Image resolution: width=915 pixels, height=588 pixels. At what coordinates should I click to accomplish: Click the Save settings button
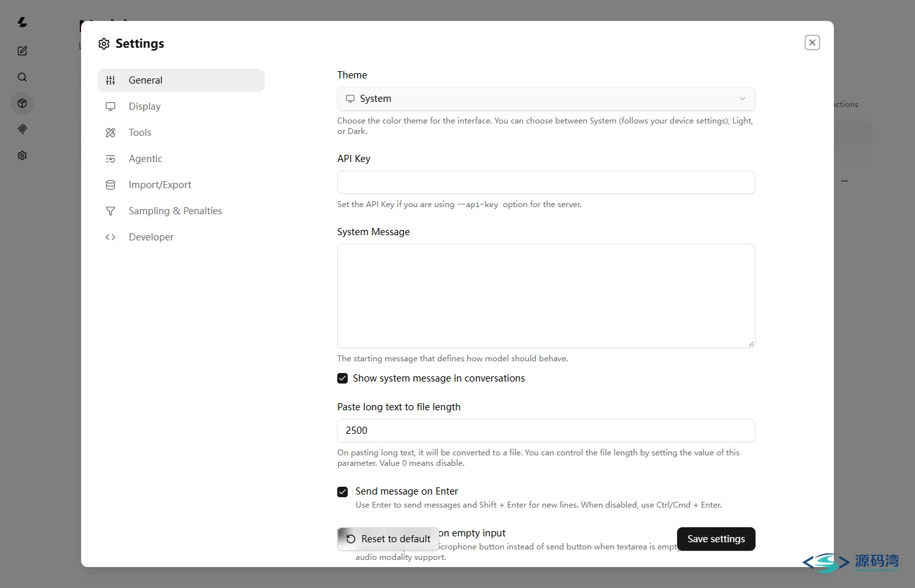[716, 539]
